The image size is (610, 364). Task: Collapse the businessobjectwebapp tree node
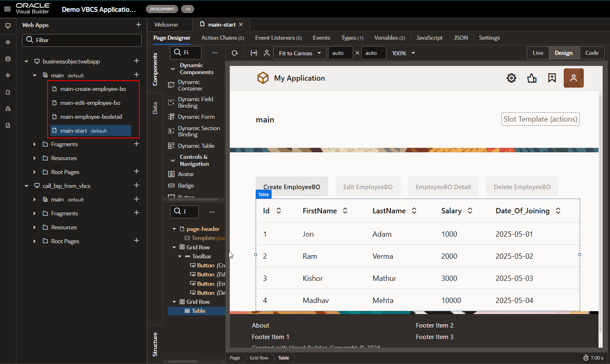pyautogui.click(x=26, y=61)
